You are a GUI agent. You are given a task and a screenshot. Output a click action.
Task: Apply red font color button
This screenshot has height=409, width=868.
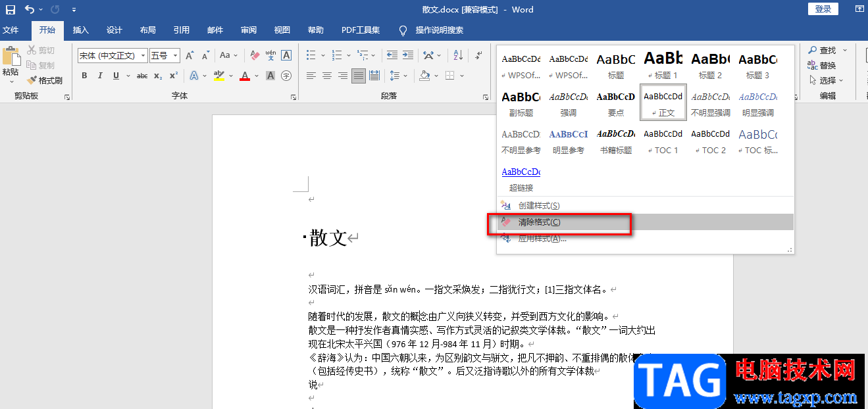[x=245, y=76]
